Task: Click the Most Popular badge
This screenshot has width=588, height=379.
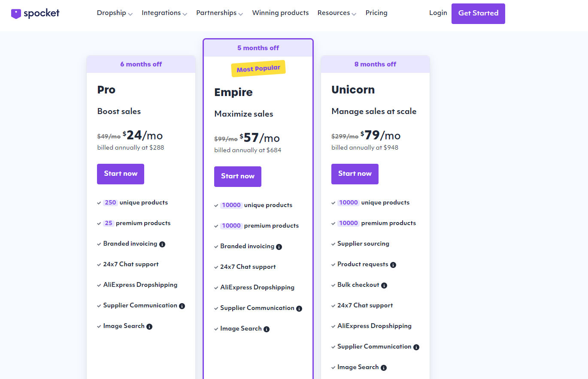Action: 258,69
